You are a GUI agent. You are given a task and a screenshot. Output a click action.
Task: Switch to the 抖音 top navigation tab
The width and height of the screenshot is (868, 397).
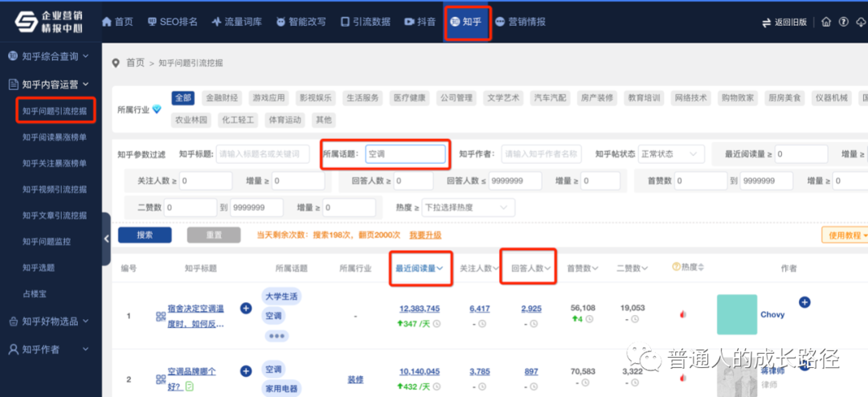[x=420, y=22]
